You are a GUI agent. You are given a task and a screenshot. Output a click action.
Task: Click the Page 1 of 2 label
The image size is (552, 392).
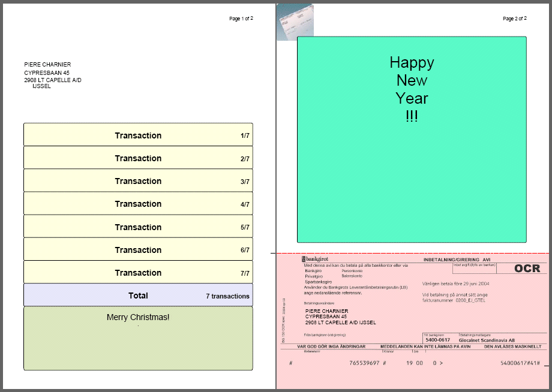click(x=241, y=19)
